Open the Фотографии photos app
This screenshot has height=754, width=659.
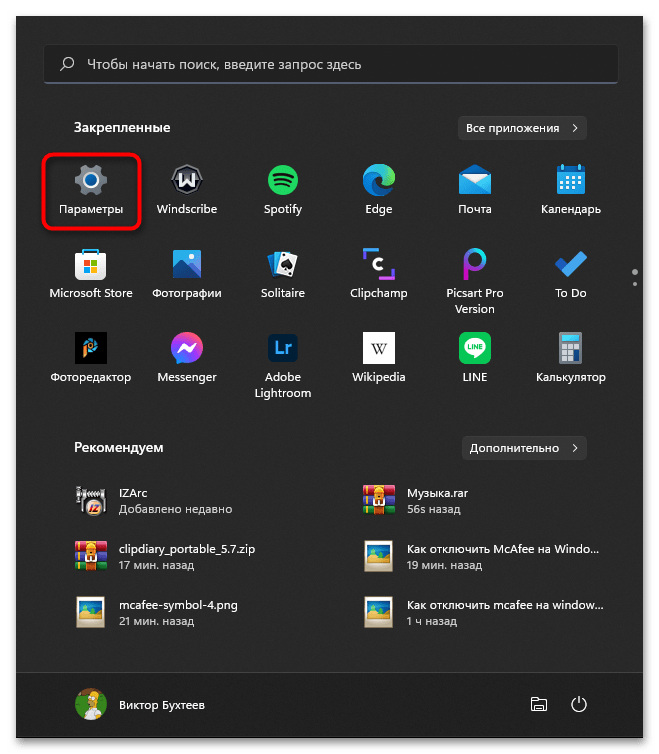click(187, 275)
